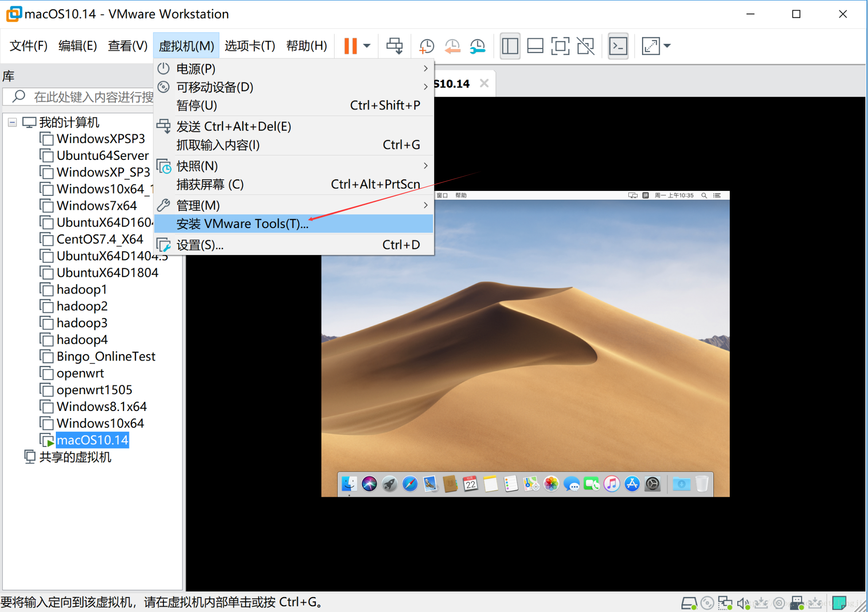Open iTunes in the macOS dock

click(x=612, y=484)
